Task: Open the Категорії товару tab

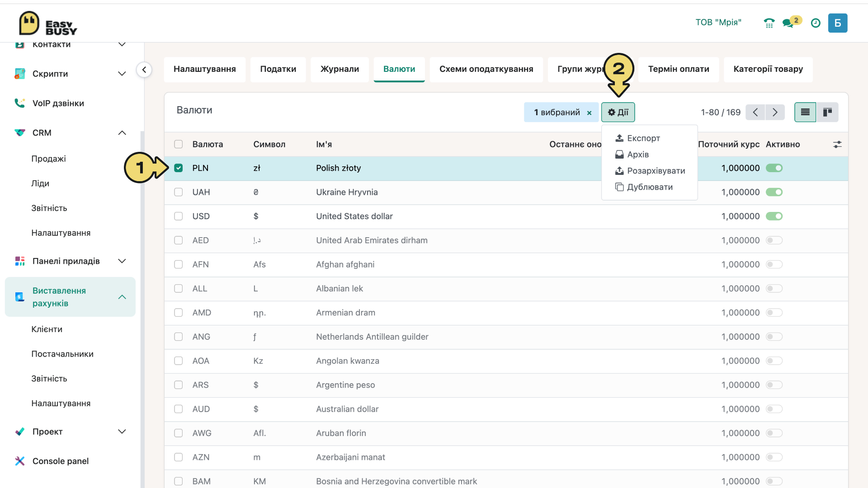Action: pyautogui.click(x=768, y=69)
